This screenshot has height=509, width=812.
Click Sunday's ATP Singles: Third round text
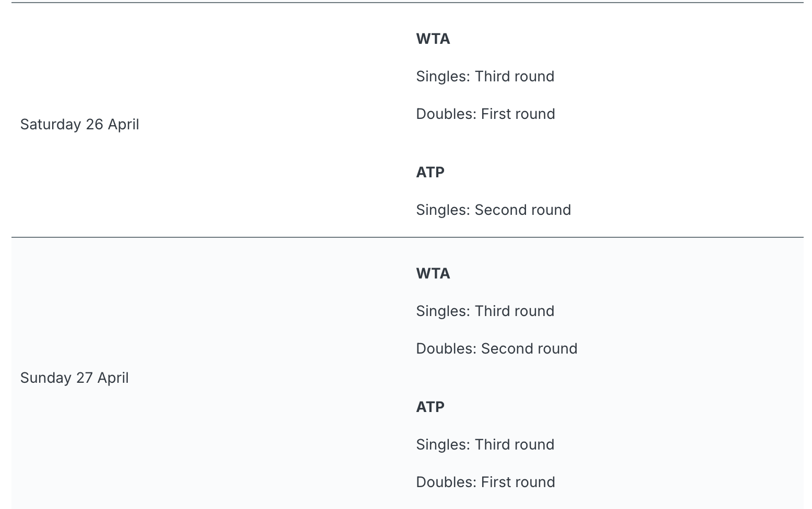(x=485, y=444)
